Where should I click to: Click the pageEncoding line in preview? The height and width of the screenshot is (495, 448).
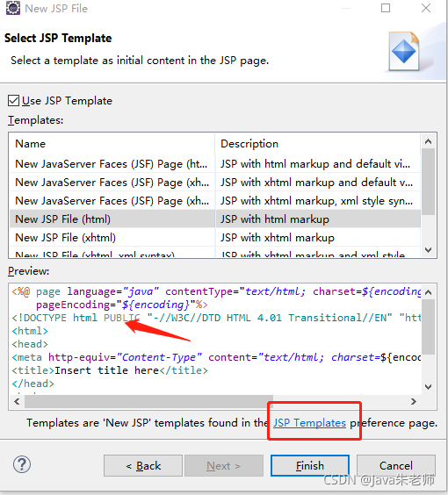pyautogui.click(x=121, y=305)
